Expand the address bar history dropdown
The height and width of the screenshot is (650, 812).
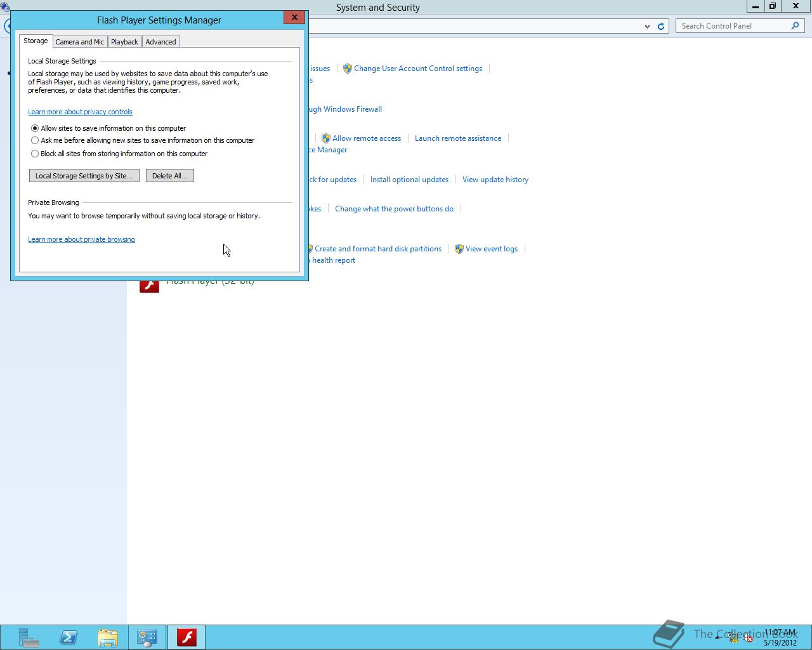pyautogui.click(x=647, y=26)
